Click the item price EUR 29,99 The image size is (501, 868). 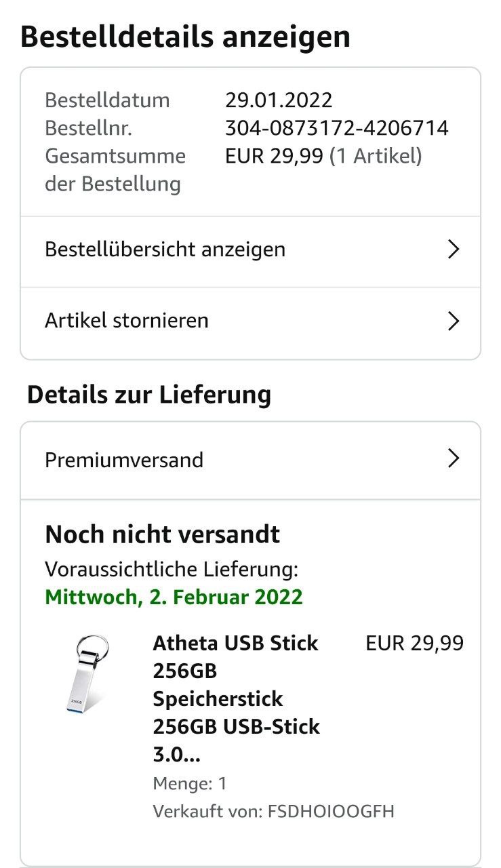pyautogui.click(x=414, y=643)
